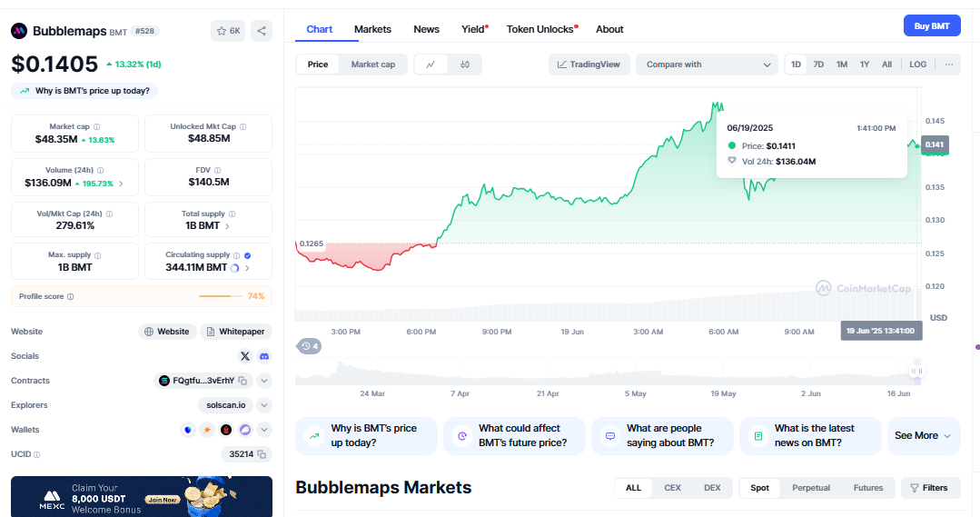This screenshot has width=980, height=517.
Task: Click the Profile score progress bar
Action: coord(220,296)
